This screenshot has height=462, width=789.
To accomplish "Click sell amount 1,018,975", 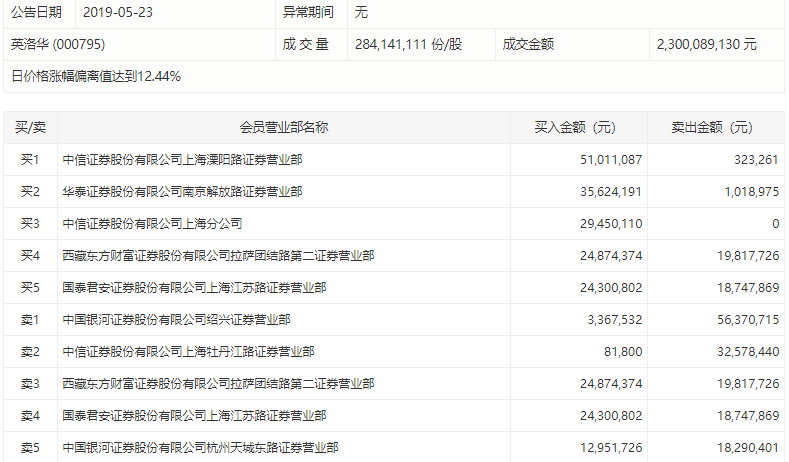I will (x=752, y=192).
